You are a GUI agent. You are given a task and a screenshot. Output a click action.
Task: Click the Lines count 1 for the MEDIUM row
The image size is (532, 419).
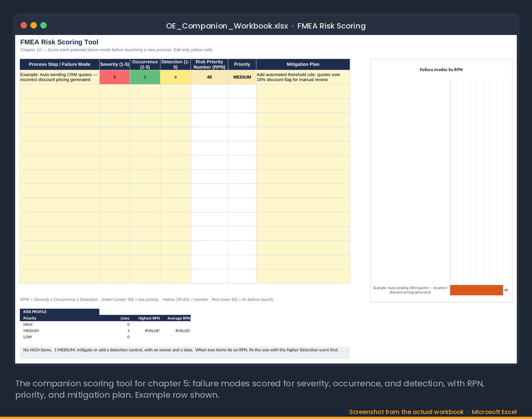[x=128, y=331]
